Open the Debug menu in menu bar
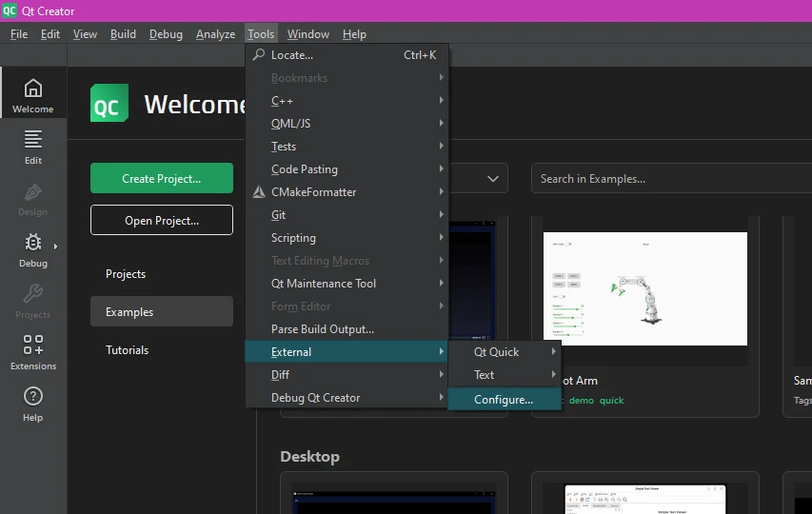 click(x=166, y=34)
